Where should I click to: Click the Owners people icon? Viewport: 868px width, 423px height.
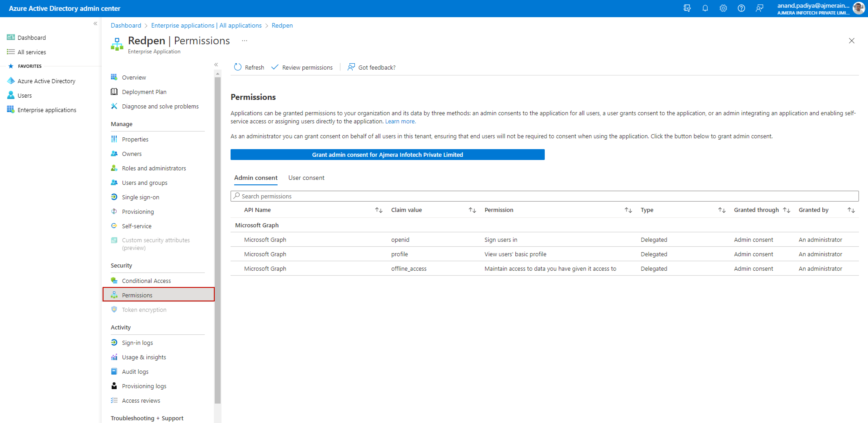point(114,154)
